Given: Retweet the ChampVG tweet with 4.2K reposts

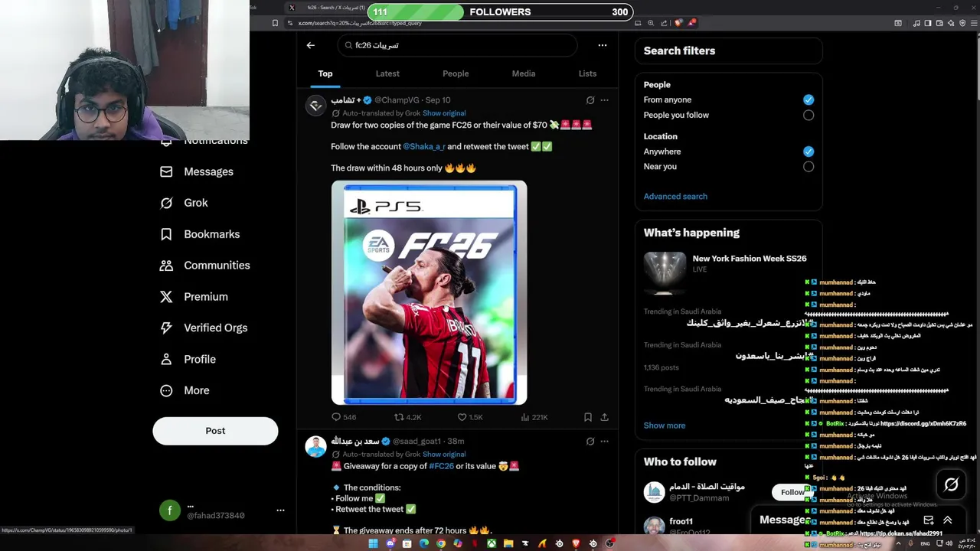Looking at the screenshot, I should click(x=407, y=417).
